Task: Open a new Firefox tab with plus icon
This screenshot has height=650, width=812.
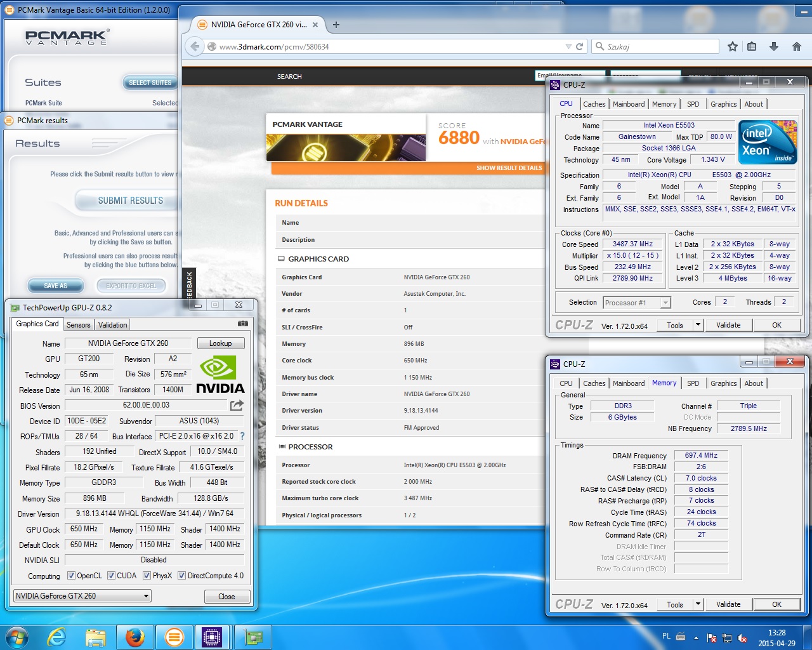Action: [x=336, y=25]
